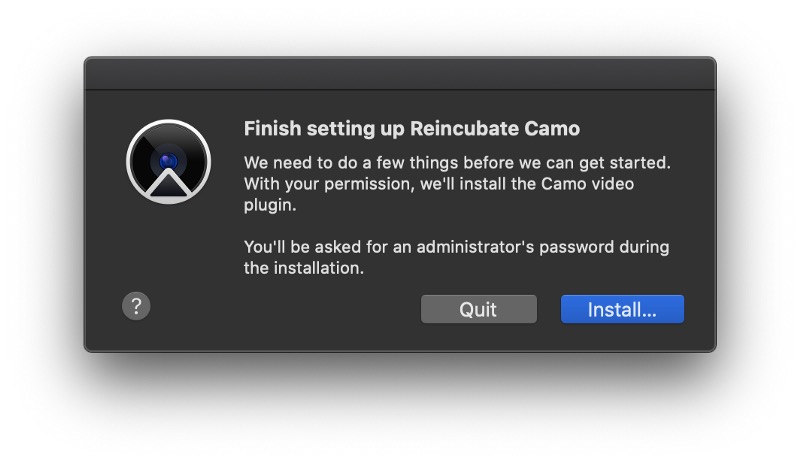The height and width of the screenshot is (463, 800).
Task: Click the white triangle in the Camo logo
Action: (x=168, y=184)
